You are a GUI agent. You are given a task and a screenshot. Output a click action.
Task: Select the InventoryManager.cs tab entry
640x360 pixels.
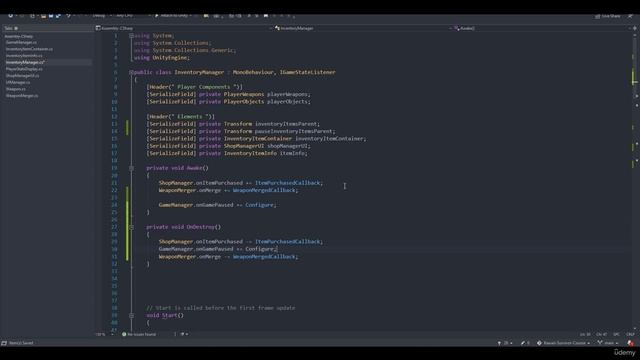point(25,62)
